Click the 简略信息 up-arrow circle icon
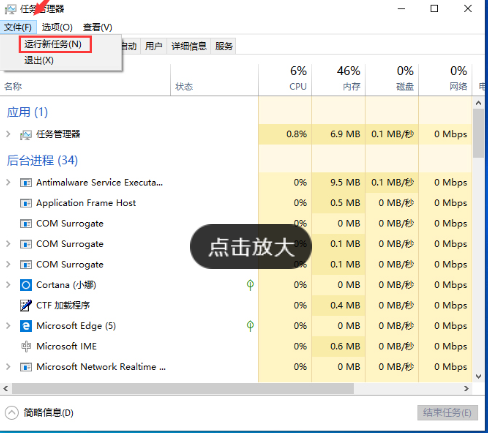 point(12,413)
